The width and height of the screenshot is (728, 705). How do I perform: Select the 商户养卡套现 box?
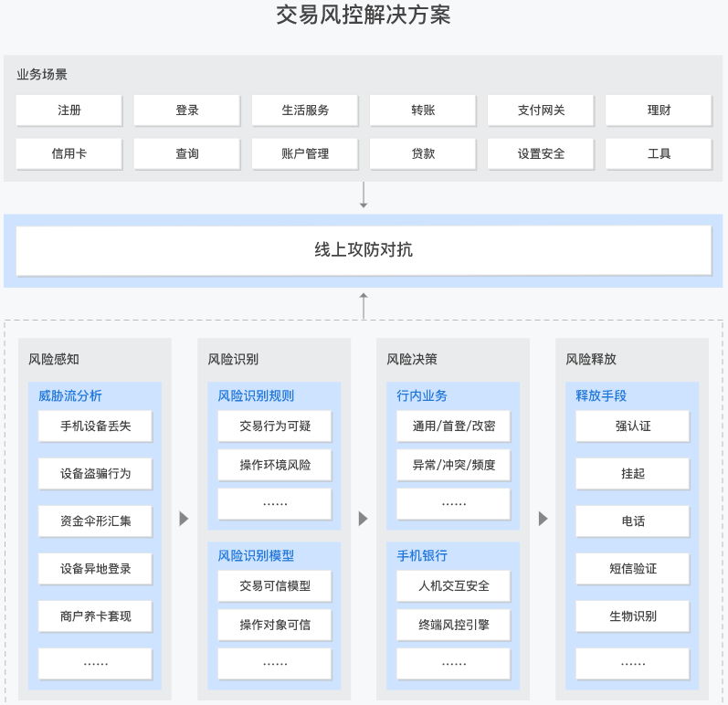[x=95, y=616]
